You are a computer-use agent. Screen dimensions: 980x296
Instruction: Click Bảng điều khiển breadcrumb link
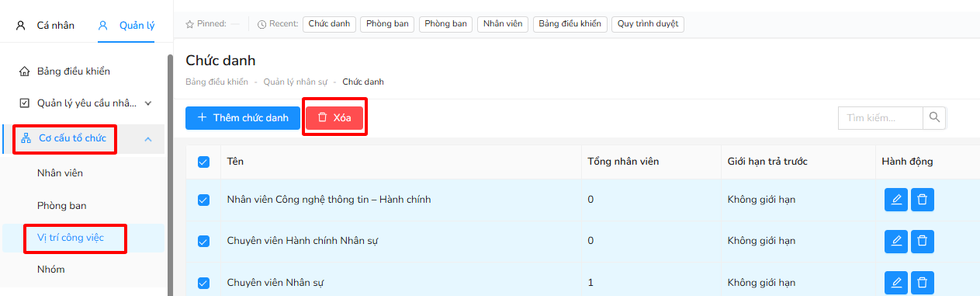217,82
